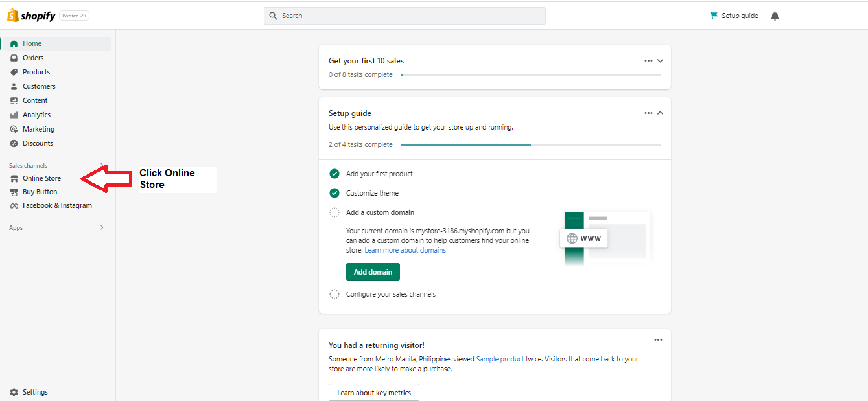Open more options on returning visitor card
Screen dimensions: 868x401
pos(658,339)
